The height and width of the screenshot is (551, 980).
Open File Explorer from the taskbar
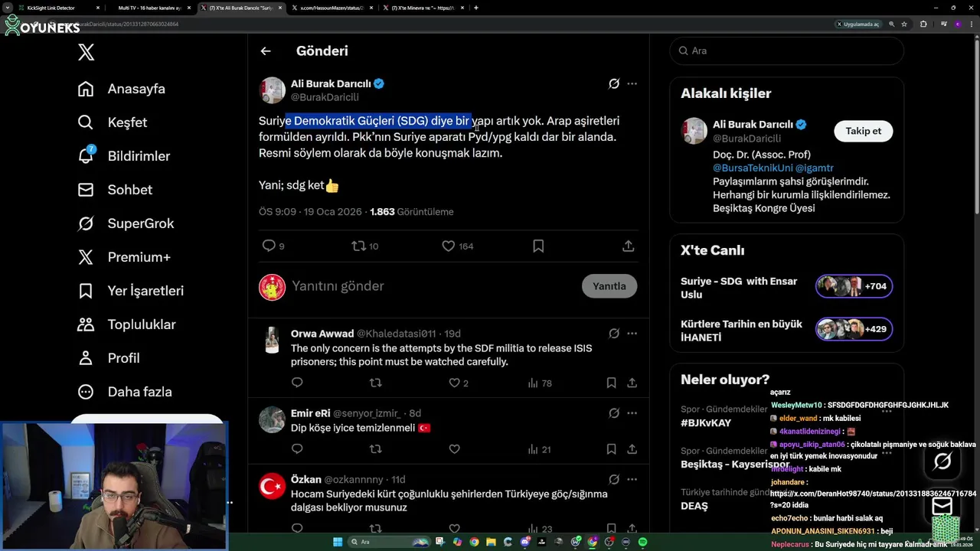(x=491, y=542)
